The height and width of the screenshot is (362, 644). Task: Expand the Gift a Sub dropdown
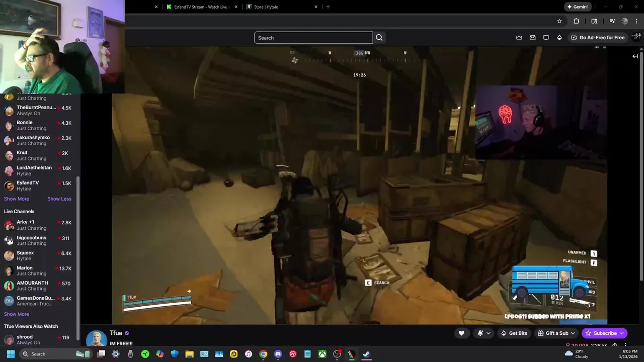pos(573,333)
